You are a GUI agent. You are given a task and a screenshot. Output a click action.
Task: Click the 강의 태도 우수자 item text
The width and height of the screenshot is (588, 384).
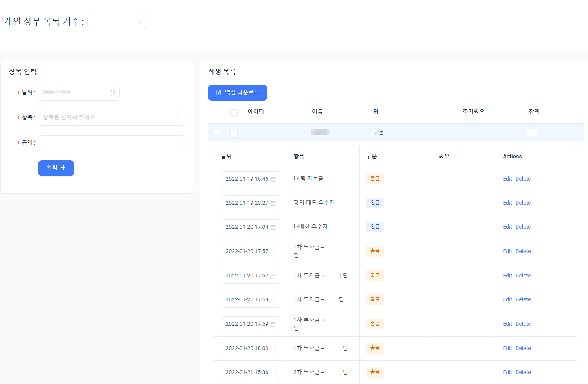[314, 203]
